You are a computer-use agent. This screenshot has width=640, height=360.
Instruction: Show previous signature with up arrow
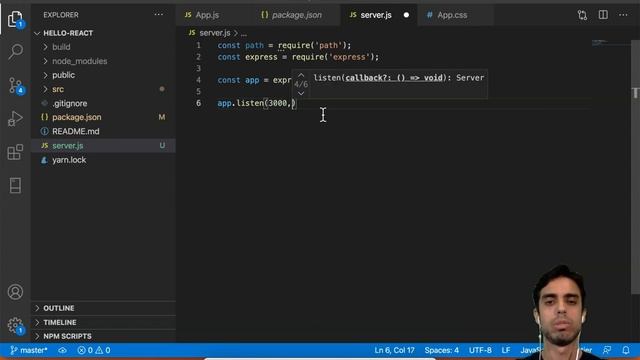pos(301,75)
